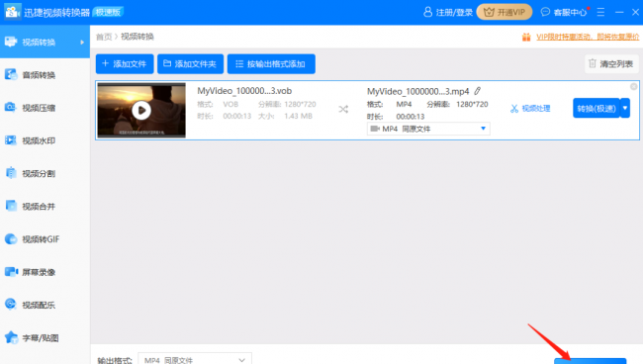Click the 视频转换 breadcrumb text

coord(138,37)
